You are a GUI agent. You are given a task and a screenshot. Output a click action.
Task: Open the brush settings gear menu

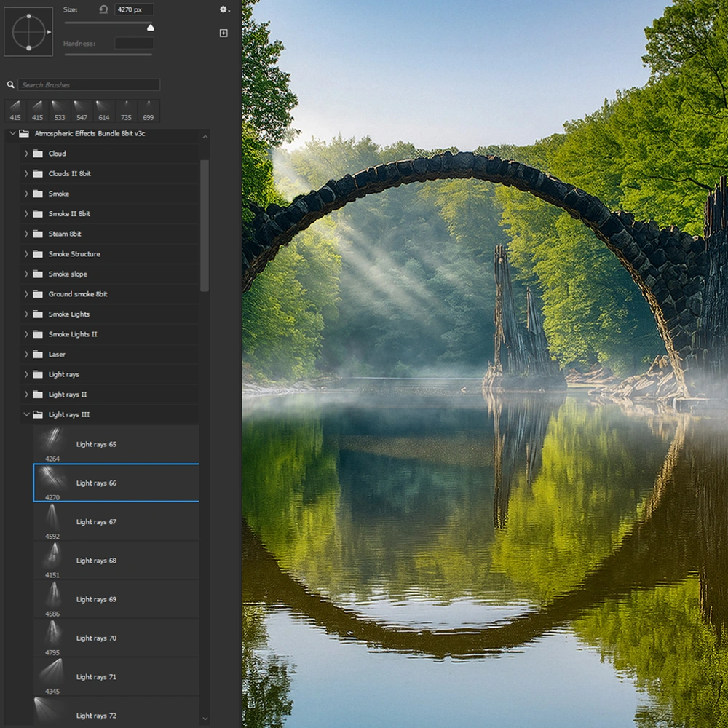[x=224, y=9]
